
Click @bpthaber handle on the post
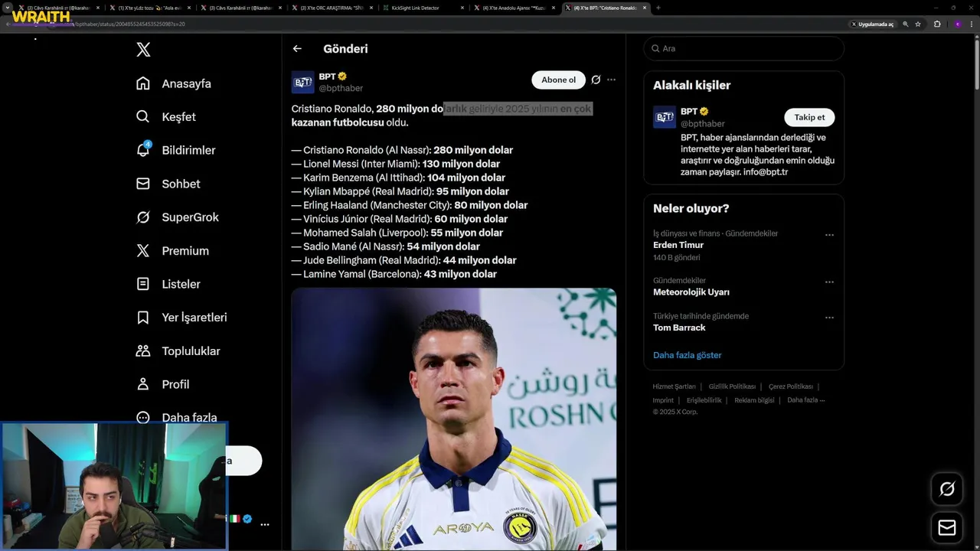(x=341, y=89)
